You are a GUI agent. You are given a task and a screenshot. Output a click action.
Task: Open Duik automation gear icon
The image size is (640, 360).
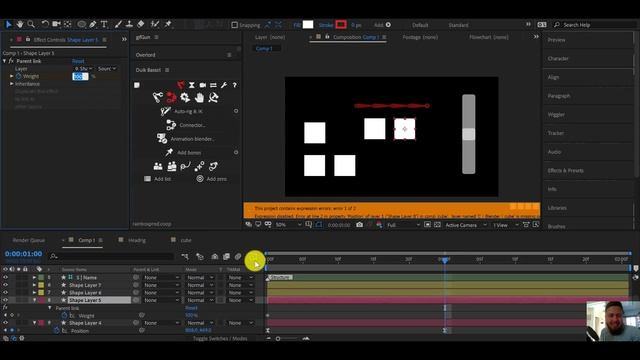[x=185, y=97]
